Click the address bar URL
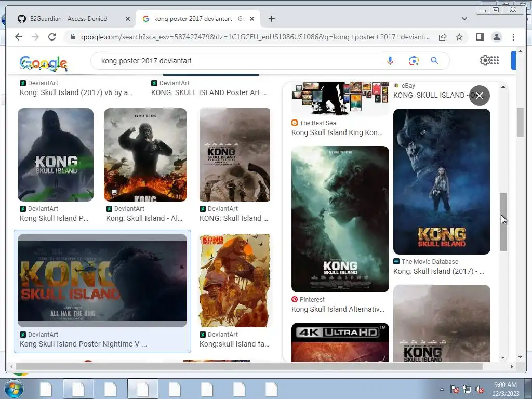Viewport: 532px width, 399px height. [x=255, y=37]
